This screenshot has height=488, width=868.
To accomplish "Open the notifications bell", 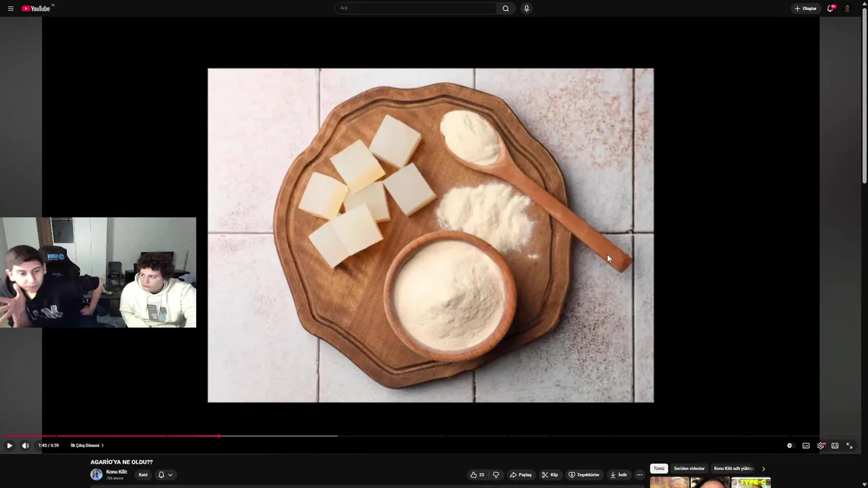I will (x=830, y=9).
